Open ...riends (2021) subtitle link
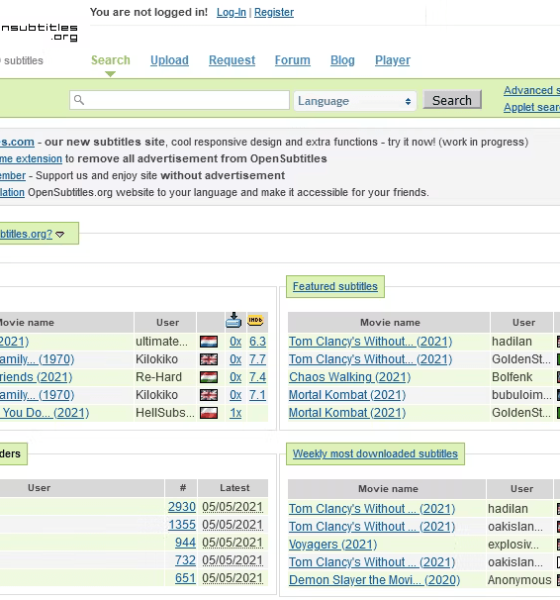Image resolution: width=560 pixels, height=600 pixels. click(x=36, y=377)
